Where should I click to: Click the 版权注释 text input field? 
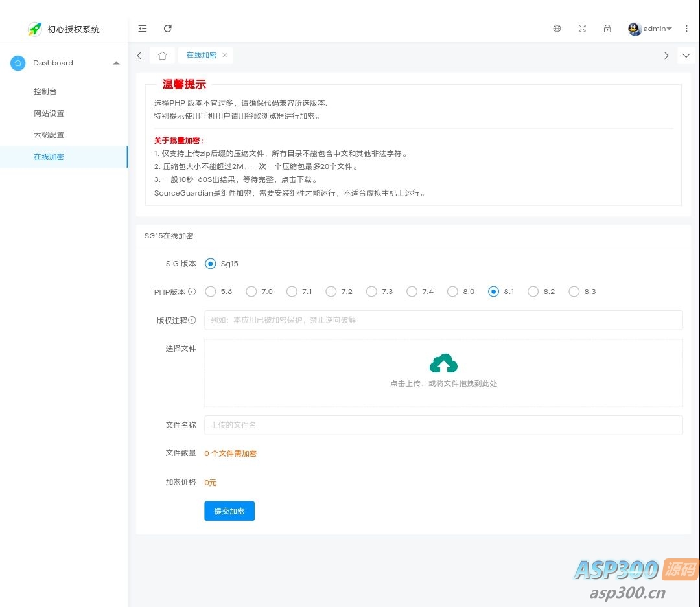(x=443, y=320)
